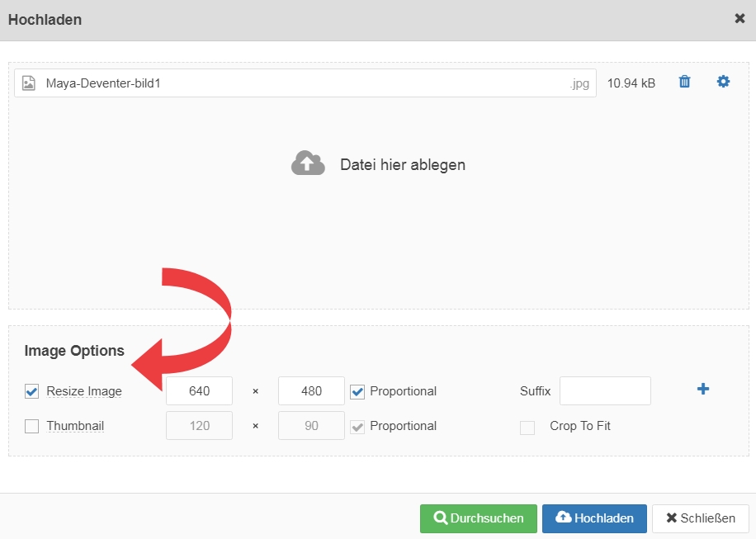
Task: Click the Datei hier ablegen drop area text
Action: coord(403,164)
